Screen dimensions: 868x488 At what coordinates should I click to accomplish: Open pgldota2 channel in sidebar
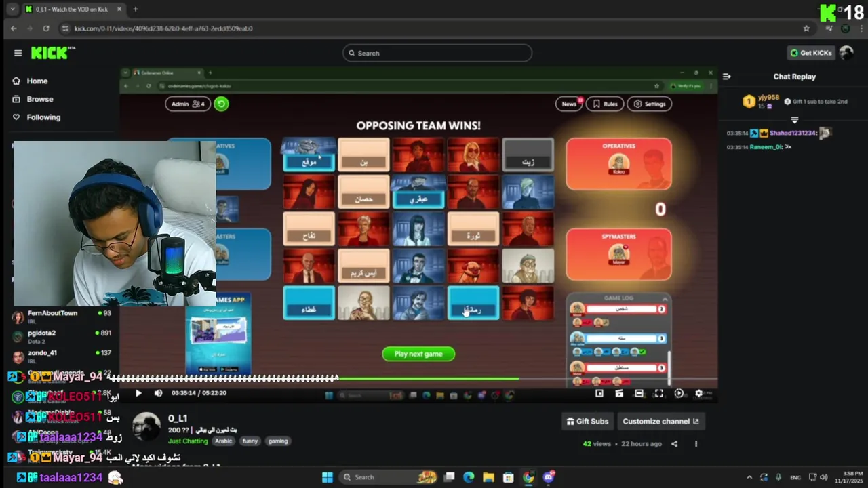click(61, 337)
